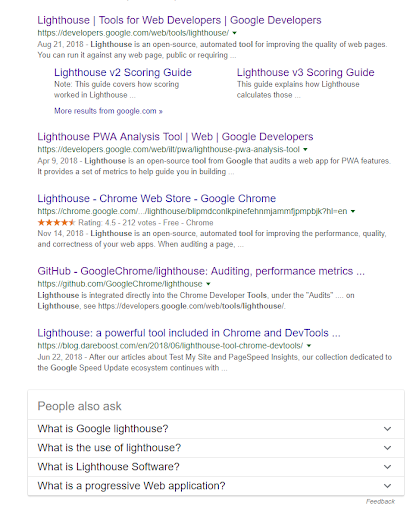Screen dimensions: 416x512
Task: Open dropdown arrow beside blog.dareboost.com URL
Action: point(309,346)
